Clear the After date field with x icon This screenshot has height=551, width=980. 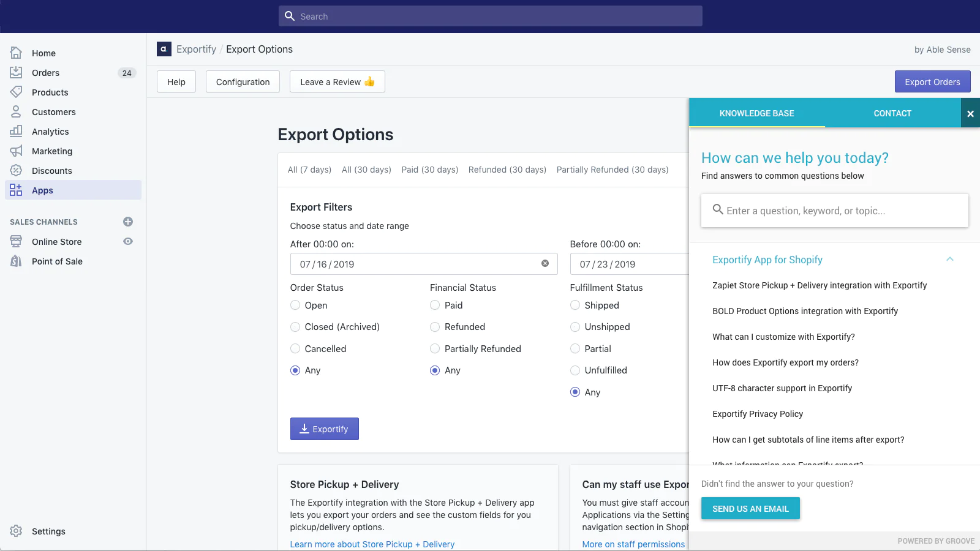(545, 264)
